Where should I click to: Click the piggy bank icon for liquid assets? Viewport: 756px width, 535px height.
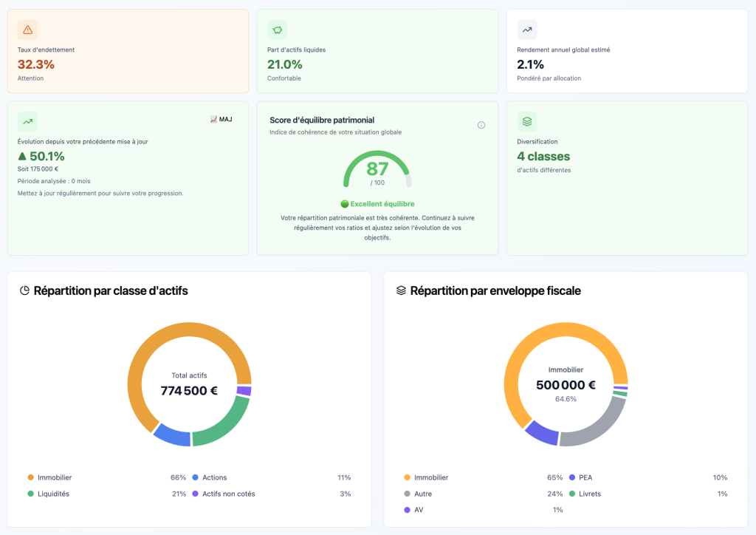[277, 30]
